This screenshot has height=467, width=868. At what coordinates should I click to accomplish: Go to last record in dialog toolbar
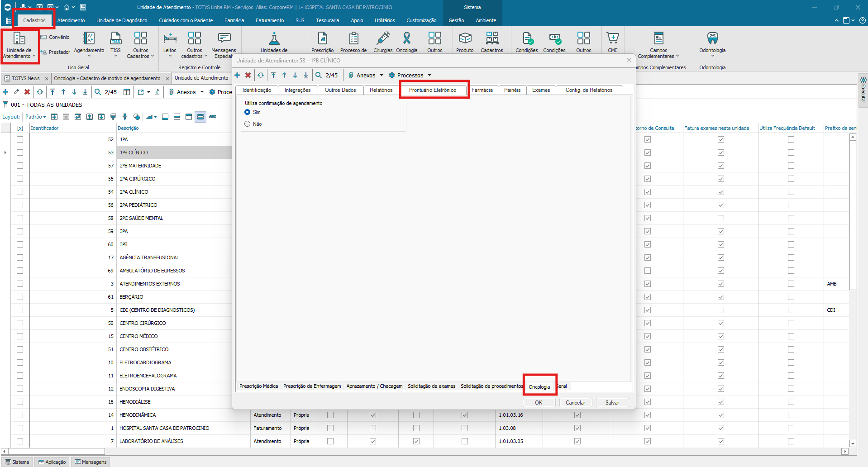click(x=306, y=75)
